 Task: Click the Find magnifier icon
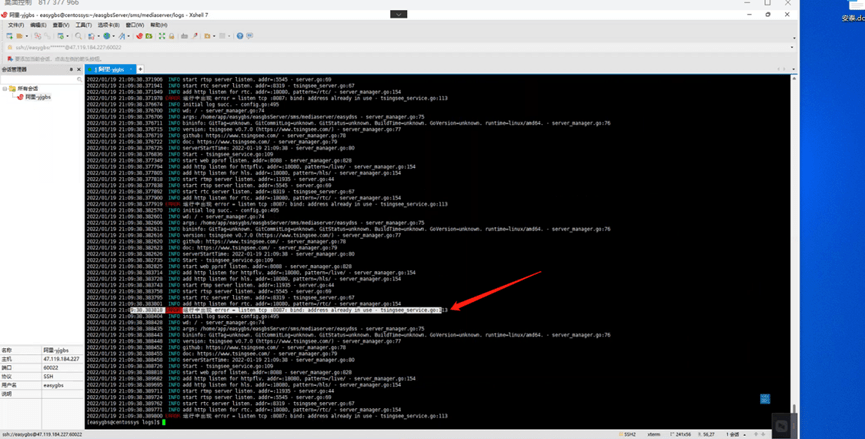[x=78, y=36]
